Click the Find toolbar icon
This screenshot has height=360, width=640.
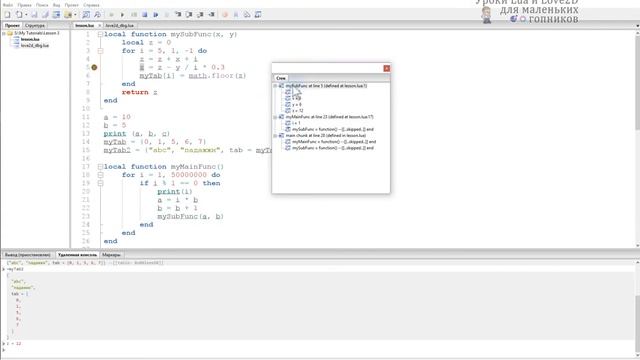pyautogui.click(x=86, y=15)
